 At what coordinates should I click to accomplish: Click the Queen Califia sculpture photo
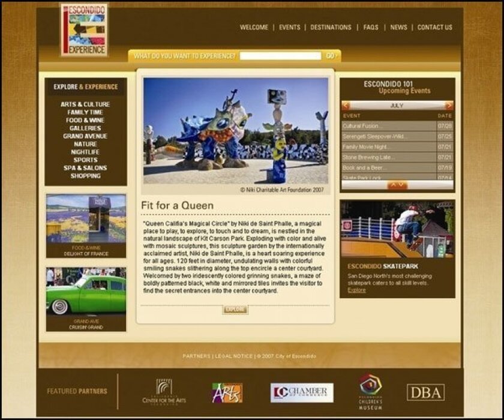236,131
